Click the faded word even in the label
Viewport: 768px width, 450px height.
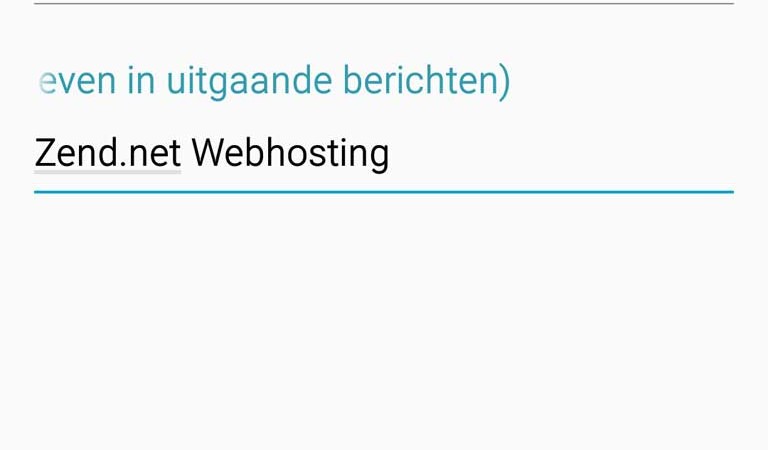(77, 82)
